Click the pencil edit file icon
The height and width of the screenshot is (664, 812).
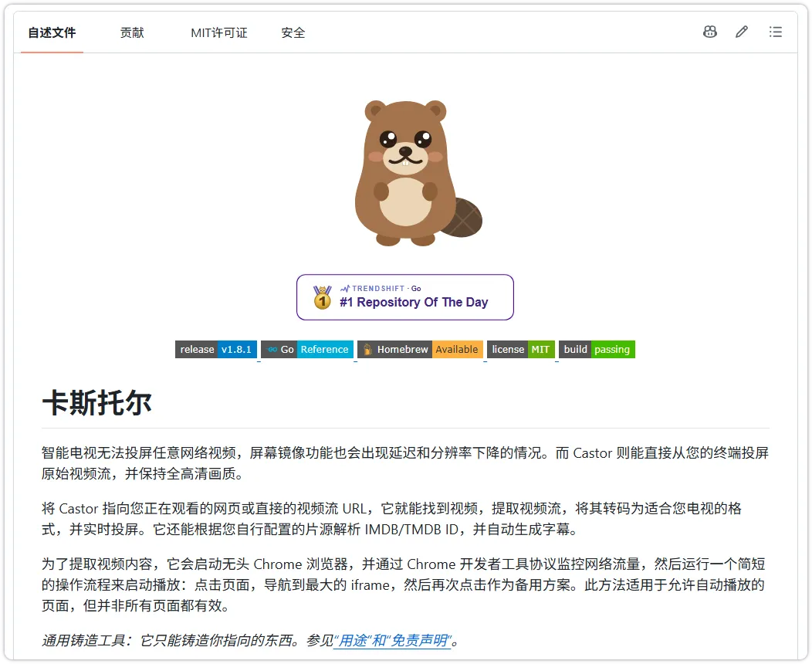pos(742,32)
